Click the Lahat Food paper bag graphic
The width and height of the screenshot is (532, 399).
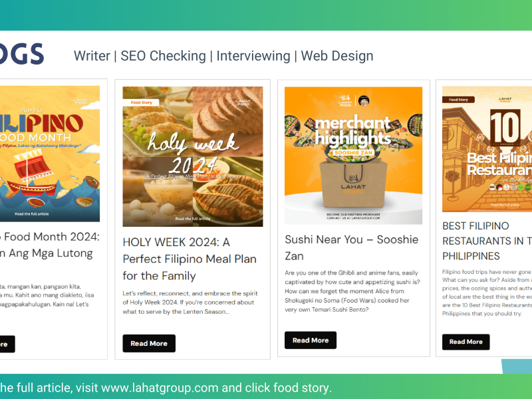click(353, 184)
